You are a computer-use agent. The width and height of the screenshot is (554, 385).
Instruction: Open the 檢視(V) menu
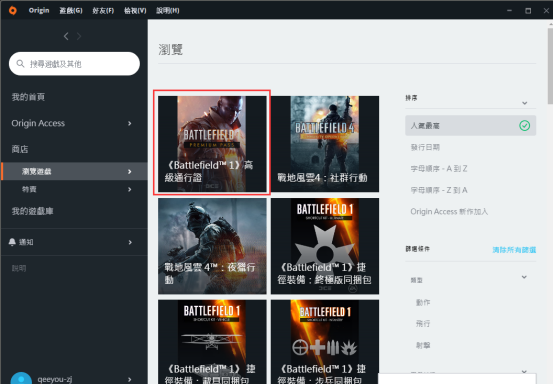(x=135, y=10)
